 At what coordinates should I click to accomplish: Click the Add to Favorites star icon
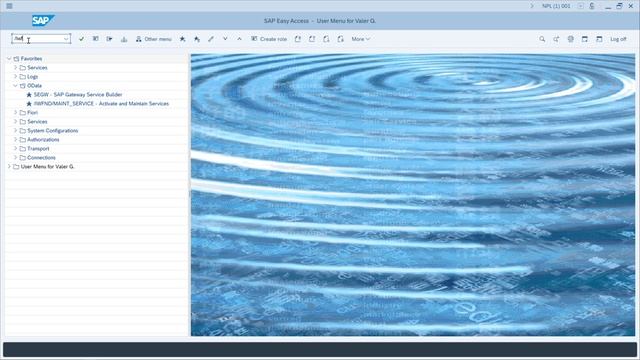coord(182,39)
